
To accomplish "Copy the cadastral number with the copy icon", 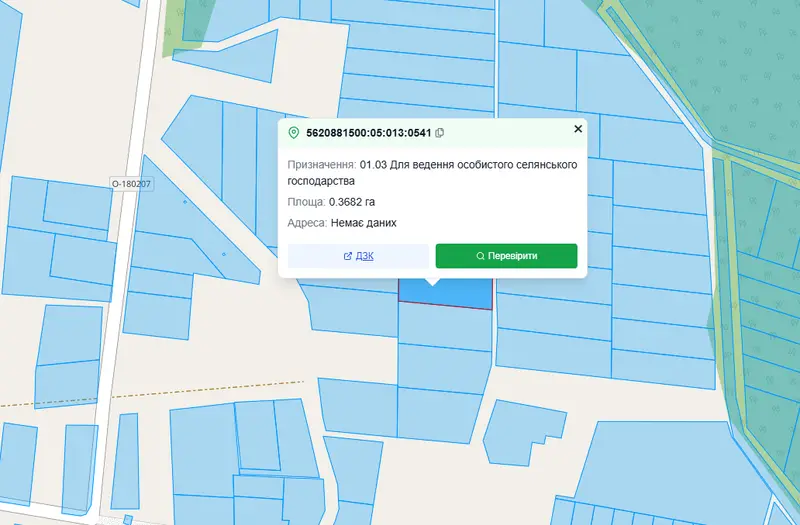I will click(x=439, y=133).
